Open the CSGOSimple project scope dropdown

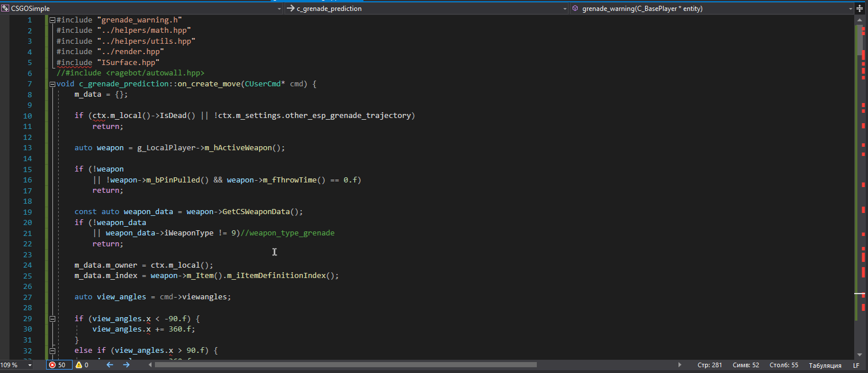click(x=279, y=9)
